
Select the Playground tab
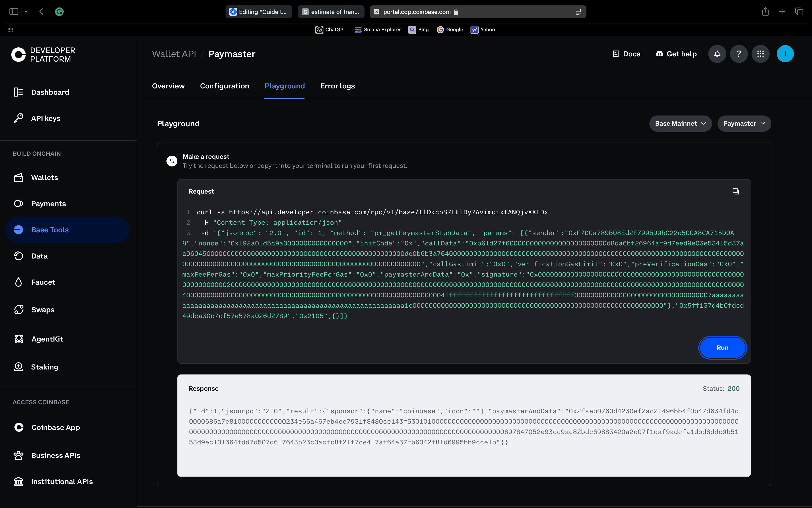285,86
